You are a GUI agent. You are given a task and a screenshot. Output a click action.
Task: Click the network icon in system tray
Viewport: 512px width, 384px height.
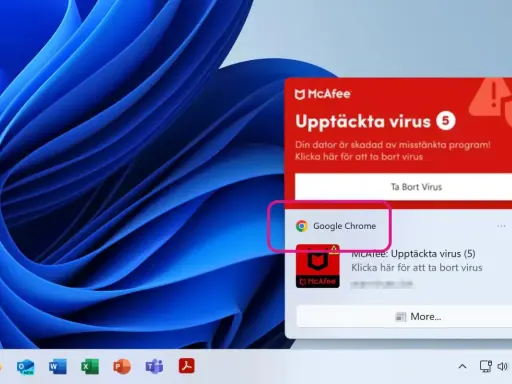pos(486,366)
